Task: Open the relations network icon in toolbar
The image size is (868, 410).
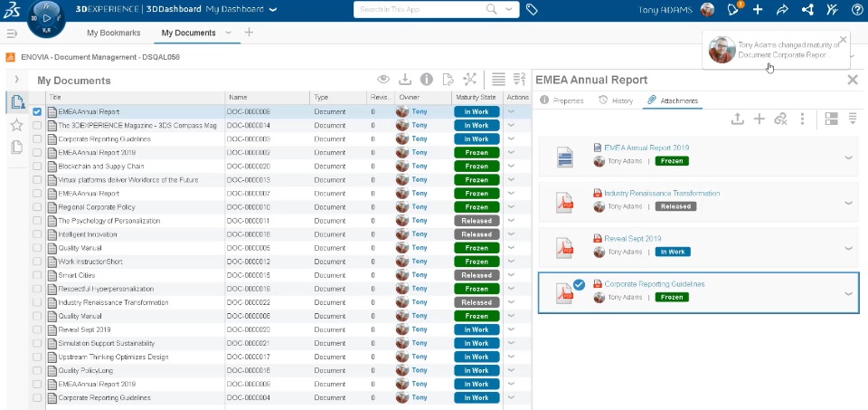Action: click(469, 80)
